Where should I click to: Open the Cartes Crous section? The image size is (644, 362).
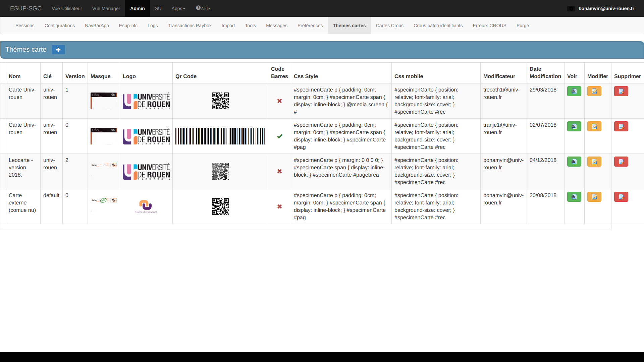click(389, 25)
